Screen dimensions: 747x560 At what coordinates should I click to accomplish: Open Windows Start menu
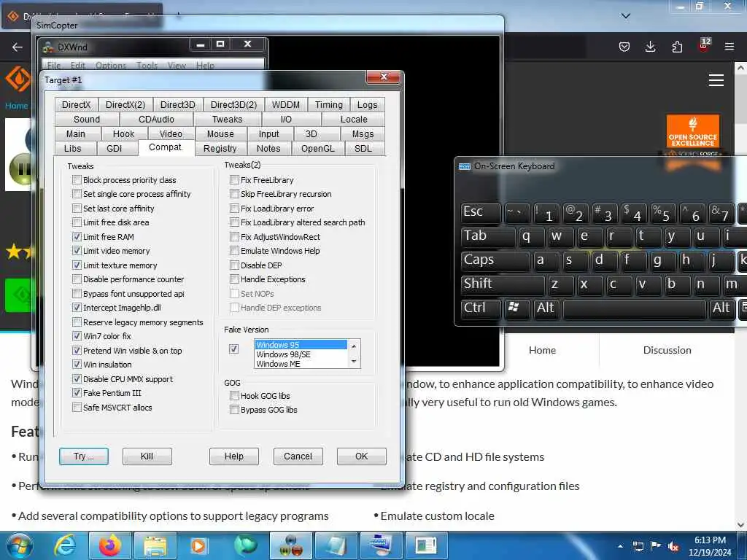[x=20, y=545]
